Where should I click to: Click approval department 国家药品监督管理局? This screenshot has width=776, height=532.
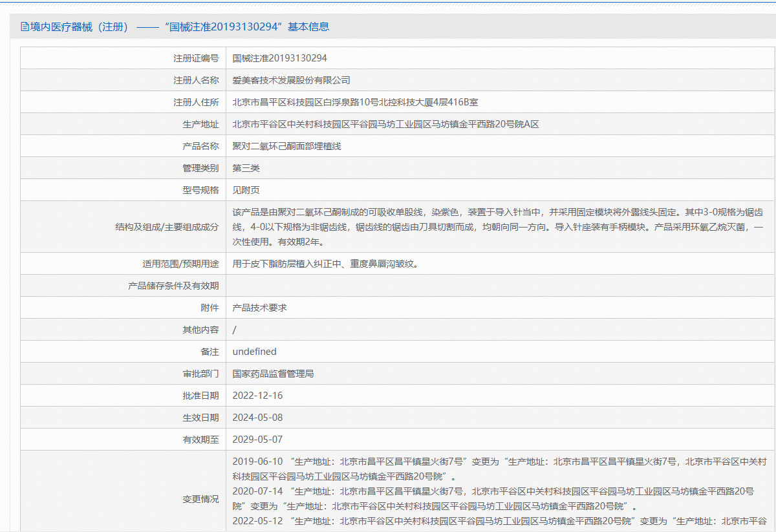click(273, 374)
